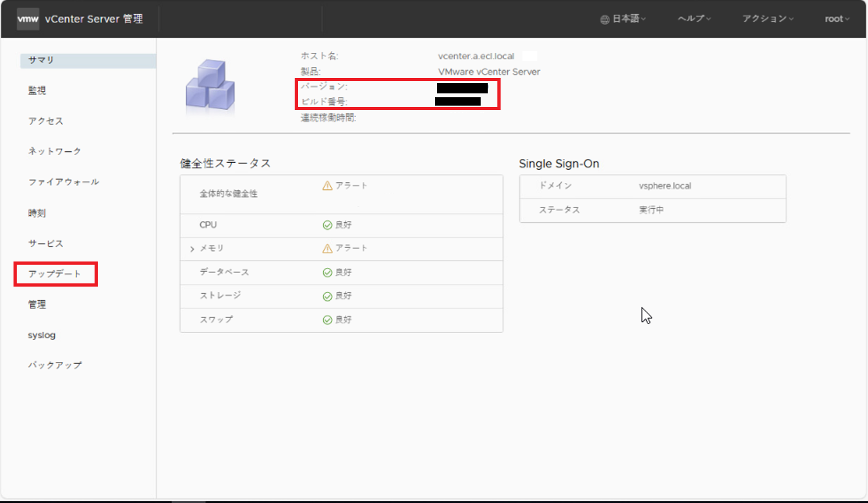Screen dimensions: 868x503
Task: Go to ファイアウォール settings page
Action: 64,182
